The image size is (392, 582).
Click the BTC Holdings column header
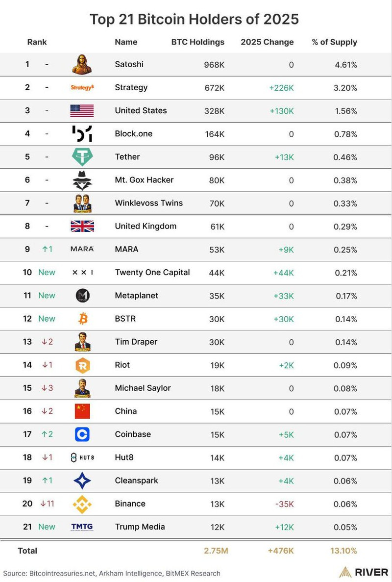point(197,42)
